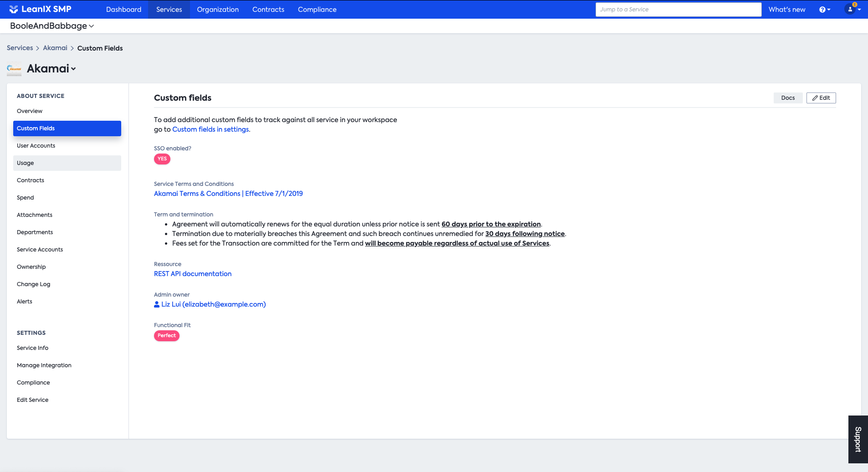Open Usage in the sidebar

pos(67,163)
